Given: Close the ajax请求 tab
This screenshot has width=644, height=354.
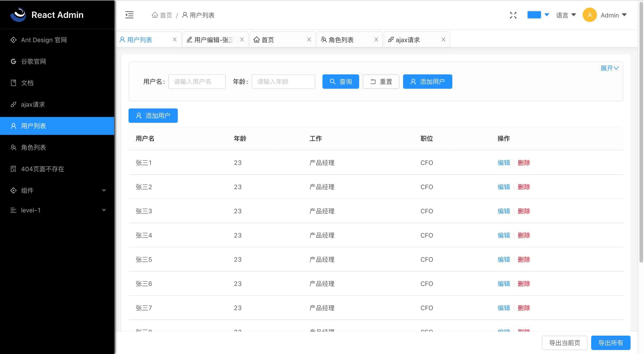Looking at the screenshot, I should pos(443,39).
